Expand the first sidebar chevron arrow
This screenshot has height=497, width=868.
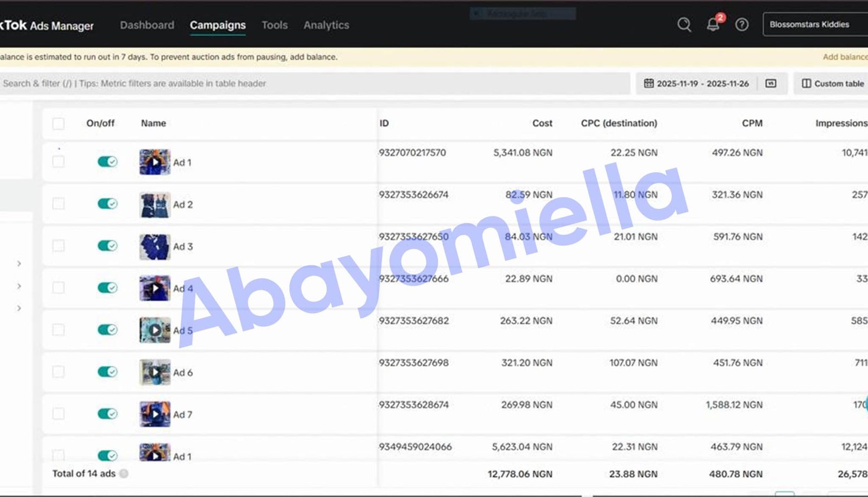[19, 264]
